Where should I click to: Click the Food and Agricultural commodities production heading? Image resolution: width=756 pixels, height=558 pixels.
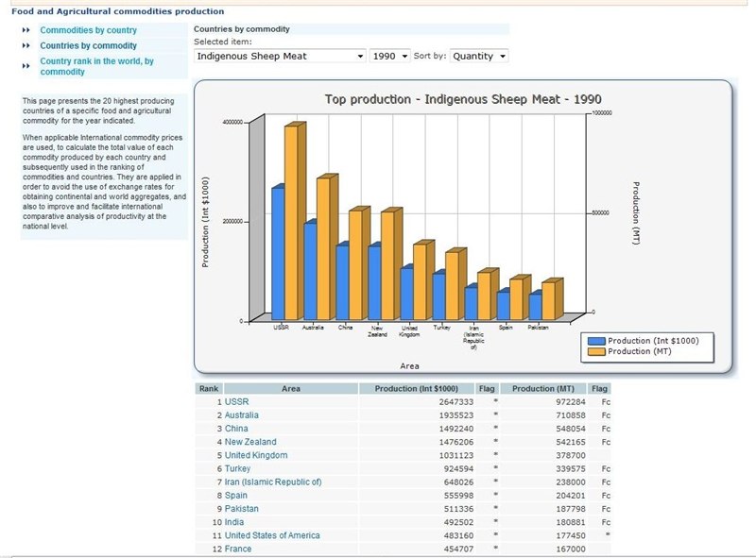(x=117, y=11)
